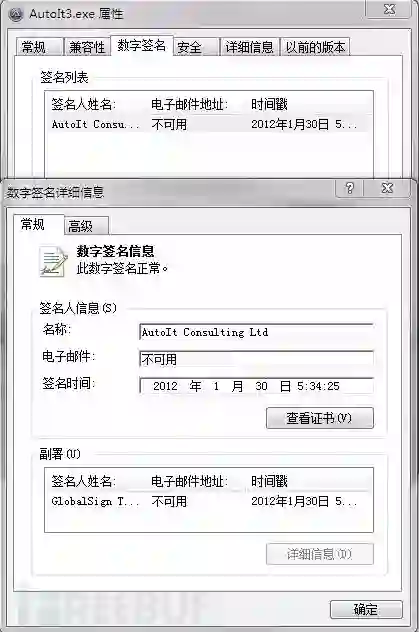The width and height of the screenshot is (419, 632).
Task: Click the signer name field AutoIt Consulting Ltd
Action: 256,333
